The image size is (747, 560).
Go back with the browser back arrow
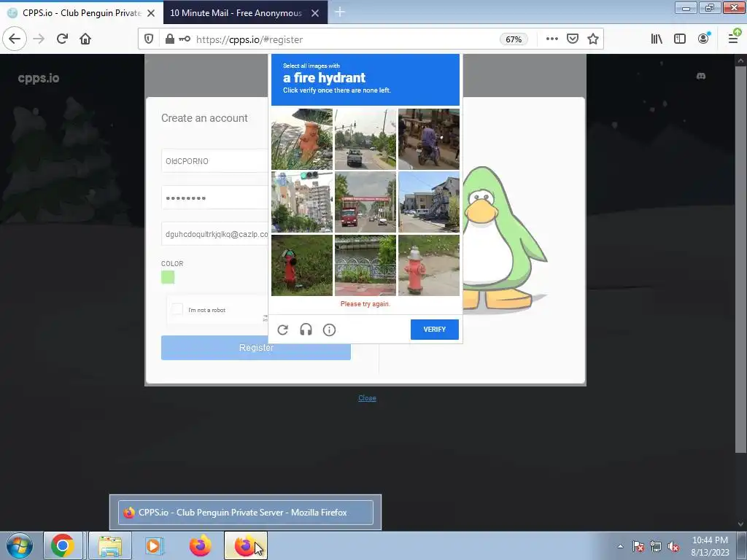[15, 39]
